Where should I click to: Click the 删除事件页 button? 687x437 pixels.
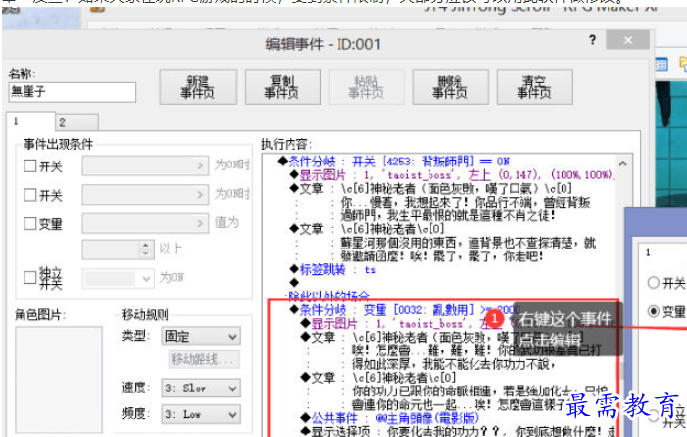coord(450,87)
